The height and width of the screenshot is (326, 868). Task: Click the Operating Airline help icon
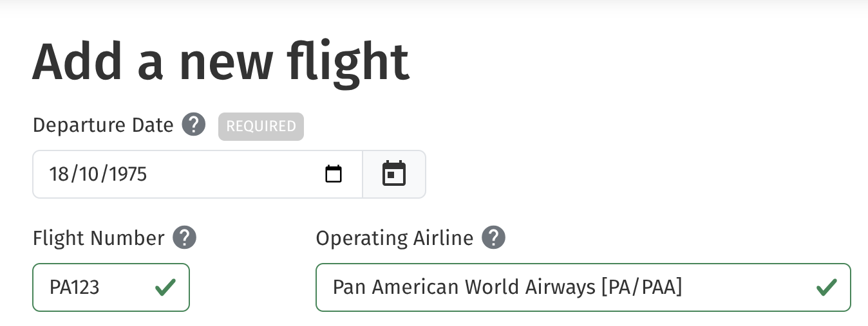(493, 238)
